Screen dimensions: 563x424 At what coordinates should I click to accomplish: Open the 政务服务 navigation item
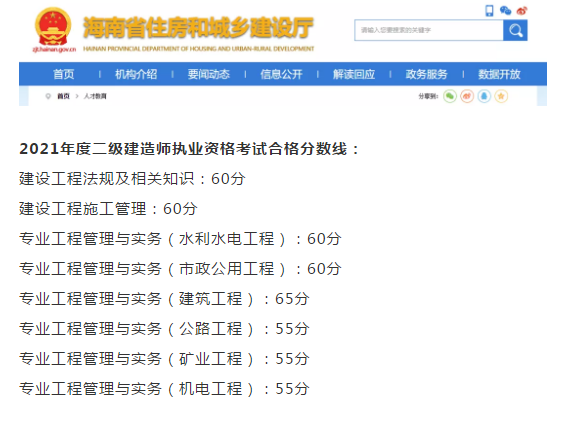click(x=427, y=74)
